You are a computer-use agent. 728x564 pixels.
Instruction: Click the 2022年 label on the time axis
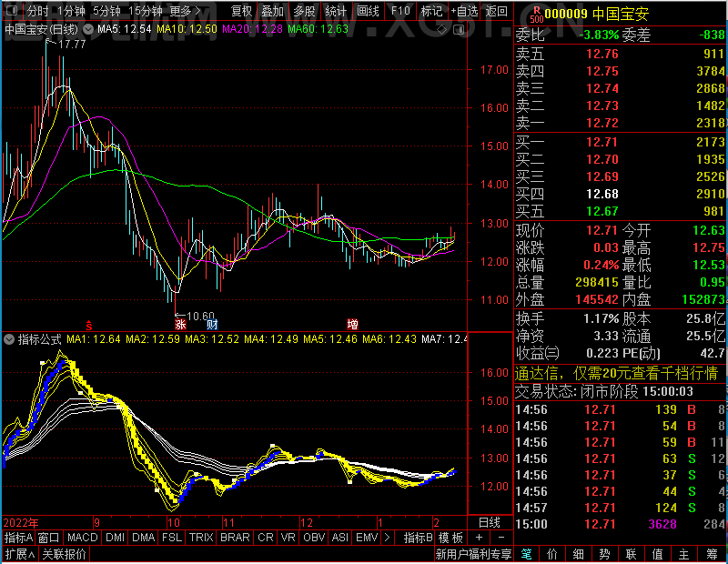tap(21, 523)
